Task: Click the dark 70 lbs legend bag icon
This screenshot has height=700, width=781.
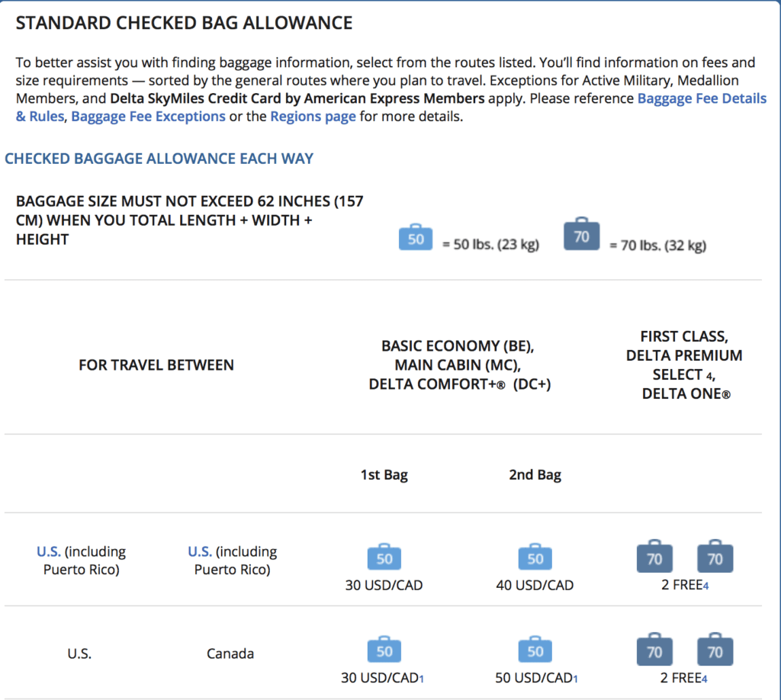Action: [581, 233]
